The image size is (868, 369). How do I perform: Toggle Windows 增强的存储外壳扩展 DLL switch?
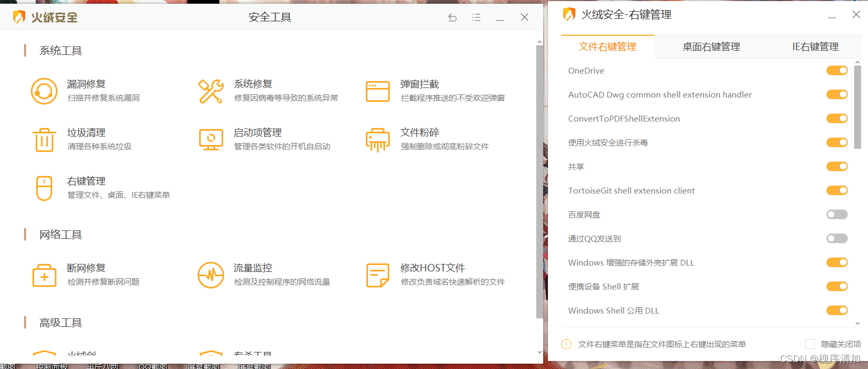point(837,262)
